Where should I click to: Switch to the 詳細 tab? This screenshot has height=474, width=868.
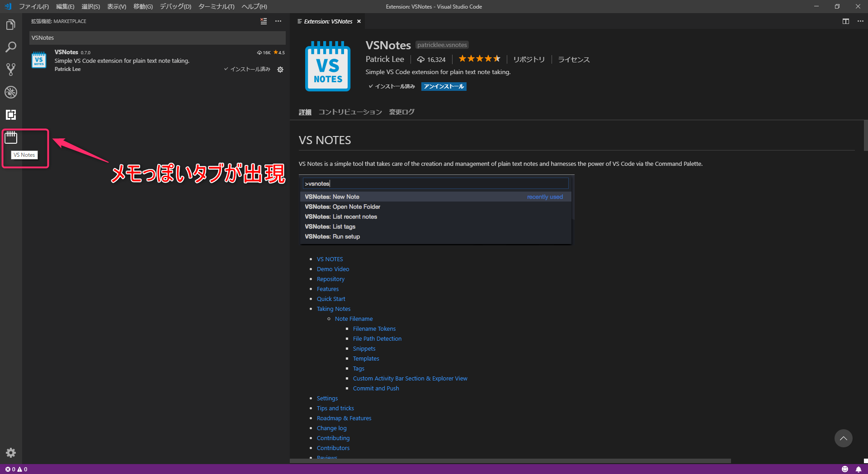(x=305, y=112)
